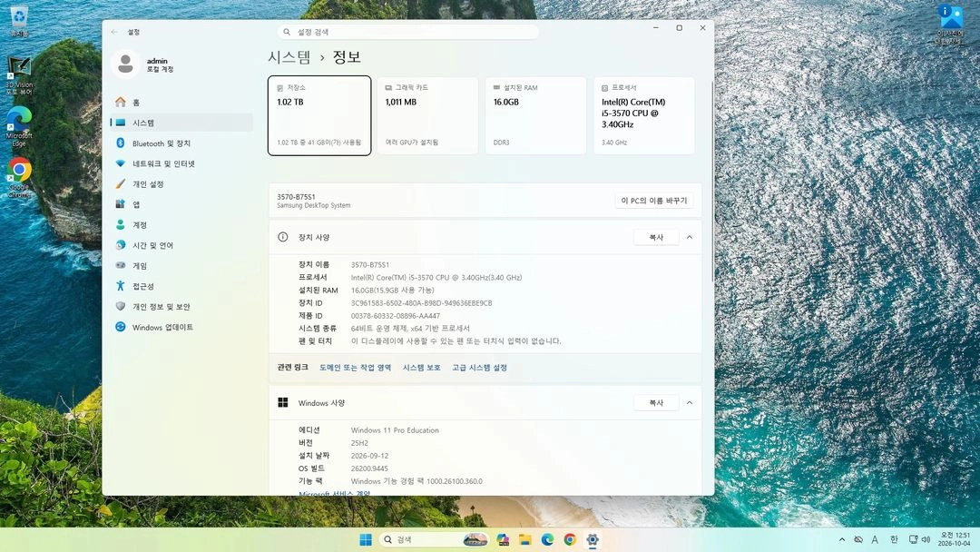The height and width of the screenshot is (552, 980).
Task: Copy device specs with the 장치 사양 복사 button
Action: (656, 238)
